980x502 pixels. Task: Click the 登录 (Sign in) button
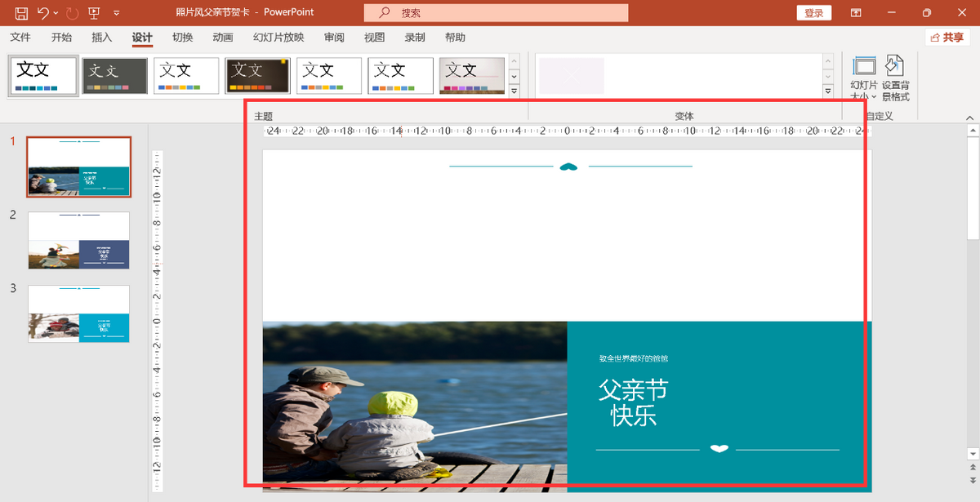point(813,13)
